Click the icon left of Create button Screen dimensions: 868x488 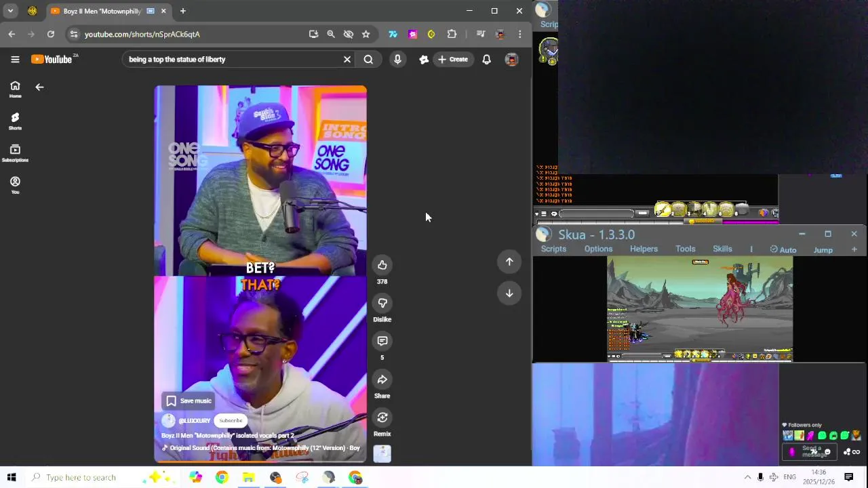(424, 59)
